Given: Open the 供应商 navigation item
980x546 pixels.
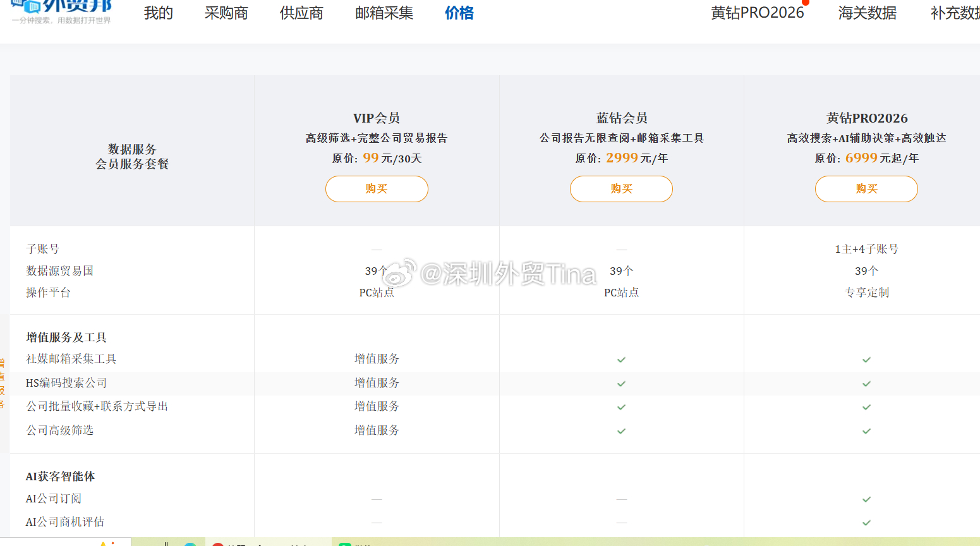Looking at the screenshot, I should (301, 13).
